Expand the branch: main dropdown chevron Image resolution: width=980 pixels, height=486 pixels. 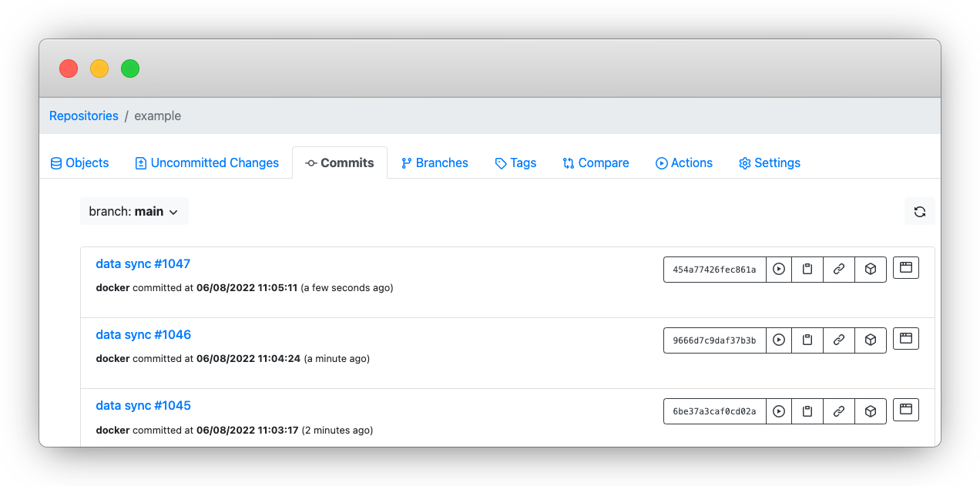174,212
